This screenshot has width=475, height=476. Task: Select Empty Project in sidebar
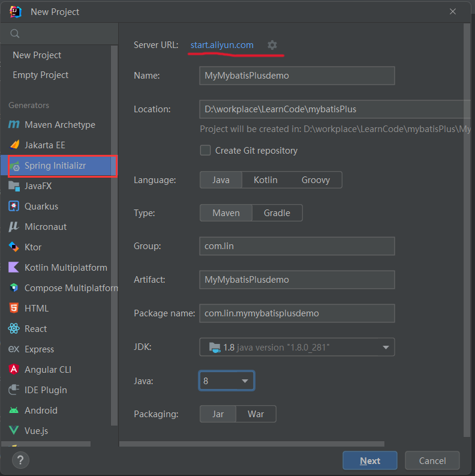pos(40,74)
